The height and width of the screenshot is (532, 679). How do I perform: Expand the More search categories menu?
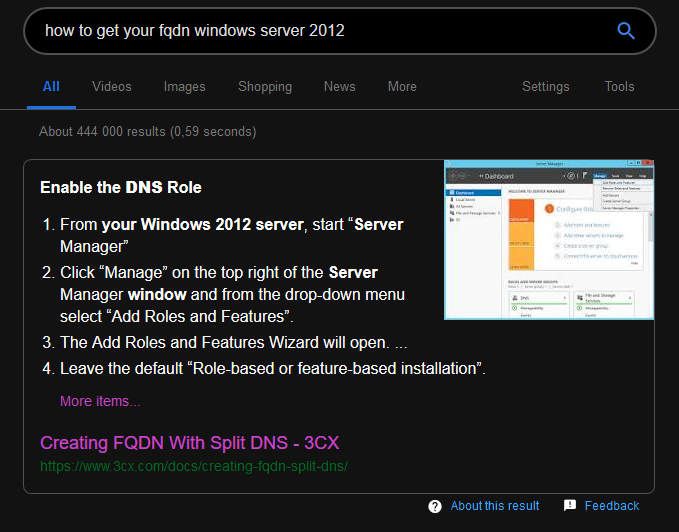click(402, 87)
